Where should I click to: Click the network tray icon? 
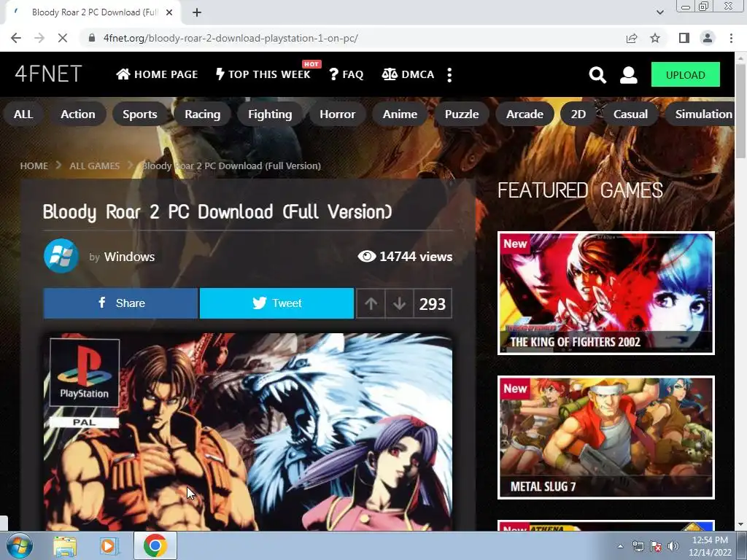coord(638,546)
